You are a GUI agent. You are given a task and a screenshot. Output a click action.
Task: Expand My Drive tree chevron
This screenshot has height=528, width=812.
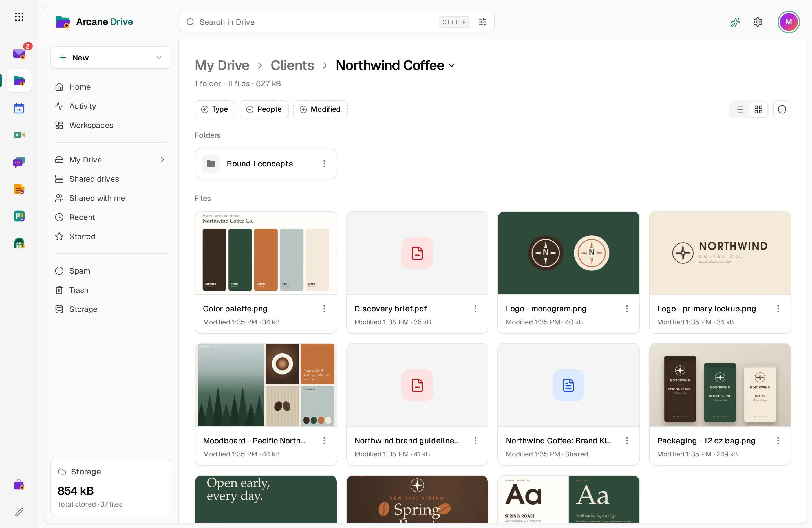click(x=162, y=159)
